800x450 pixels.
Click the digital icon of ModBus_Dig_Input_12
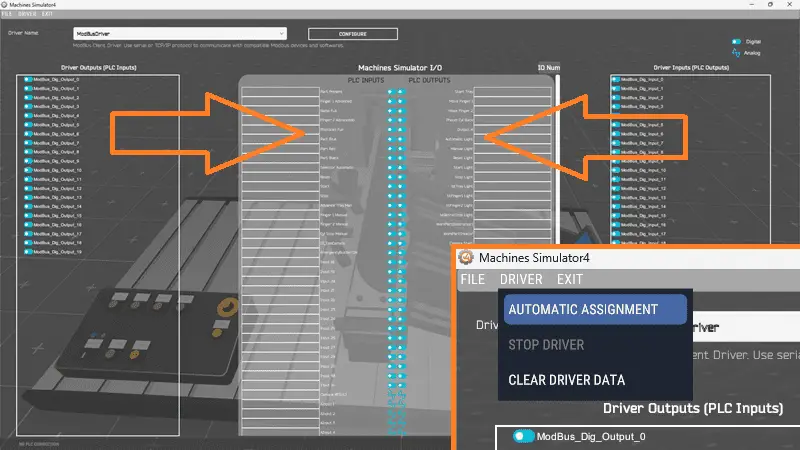616,188
